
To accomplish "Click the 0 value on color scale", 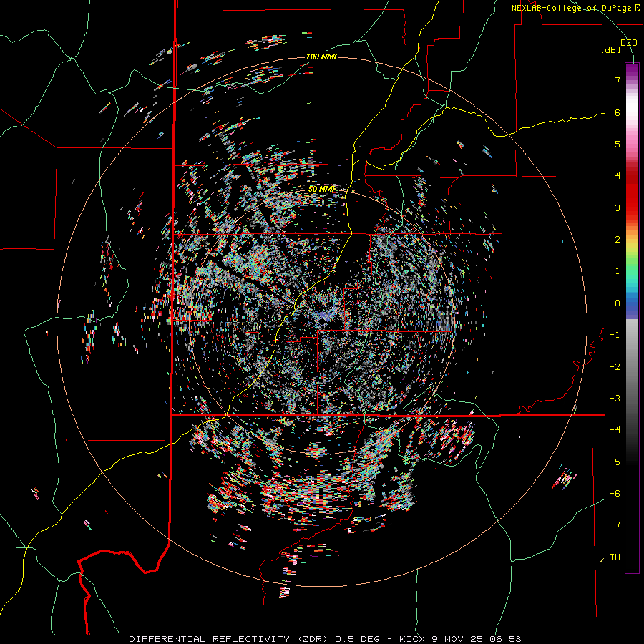I will click(618, 303).
